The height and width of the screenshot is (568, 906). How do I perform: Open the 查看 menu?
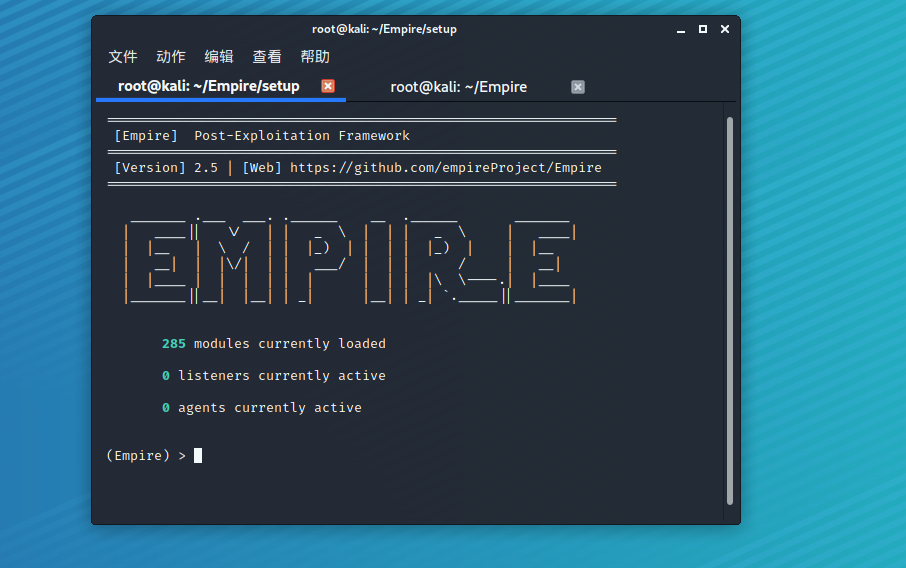(266, 57)
